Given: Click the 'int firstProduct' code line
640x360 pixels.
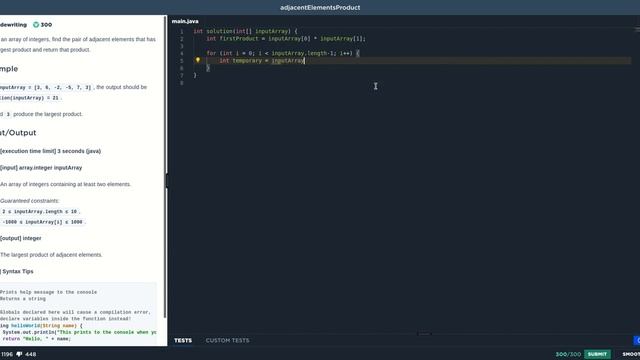Looking at the screenshot, I should tap(286, 39).
